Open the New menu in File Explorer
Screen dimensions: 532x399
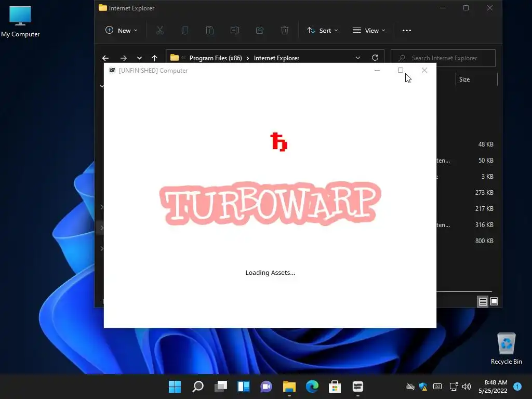122,31
